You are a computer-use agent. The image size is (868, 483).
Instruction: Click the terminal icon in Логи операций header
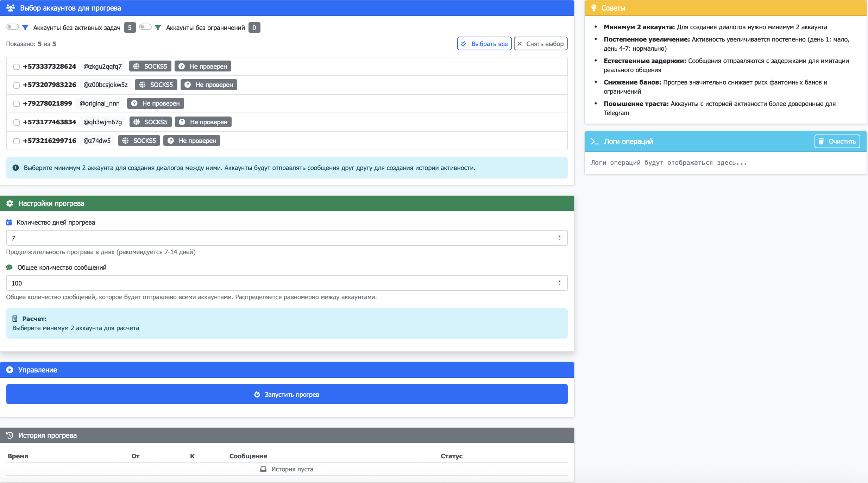tap(595, 142)
